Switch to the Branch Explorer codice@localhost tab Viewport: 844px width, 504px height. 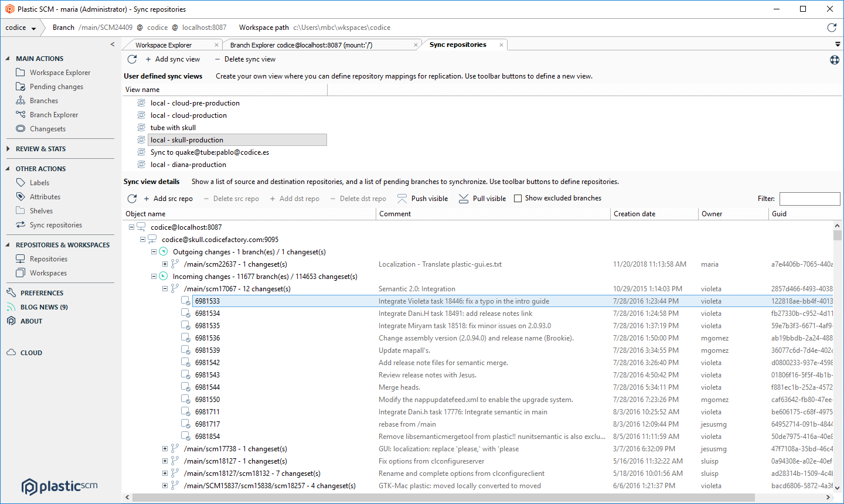pos(301,45)
